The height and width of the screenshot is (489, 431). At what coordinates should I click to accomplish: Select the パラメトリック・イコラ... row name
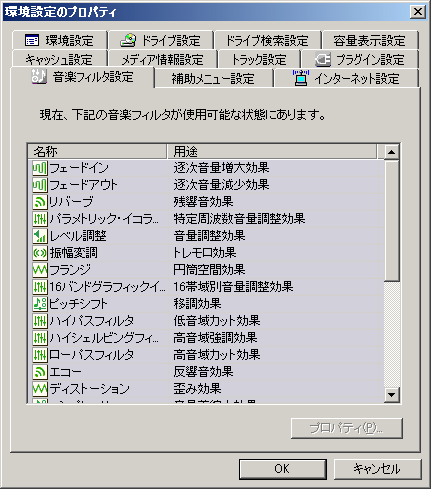104,219
